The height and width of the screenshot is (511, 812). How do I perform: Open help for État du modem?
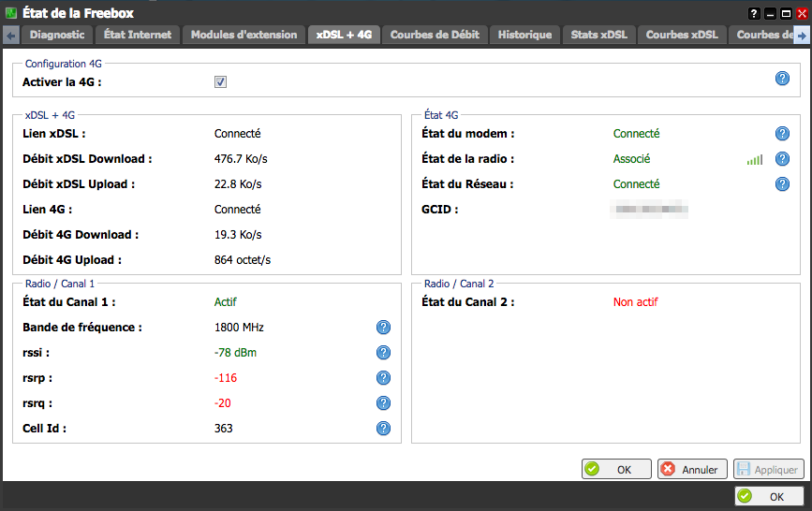782,134
